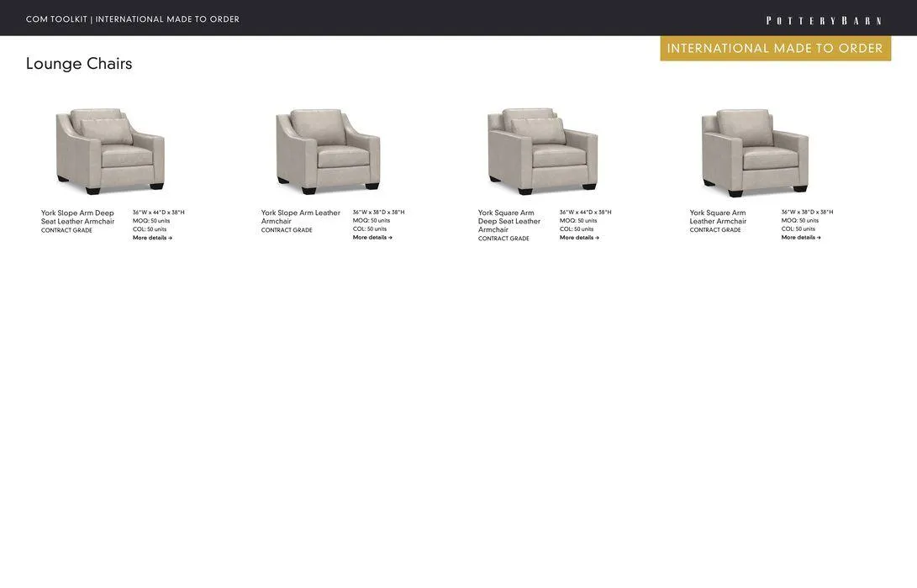Open York Slope Arm Deep Seat armchair image

tap(110, 151)
